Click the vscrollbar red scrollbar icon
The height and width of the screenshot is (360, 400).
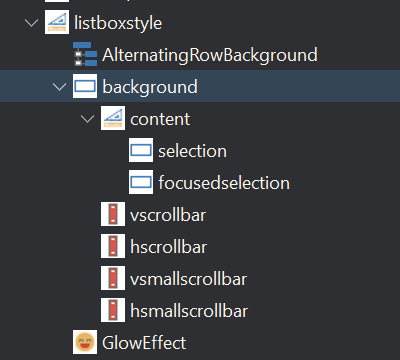tap(113, 214)
